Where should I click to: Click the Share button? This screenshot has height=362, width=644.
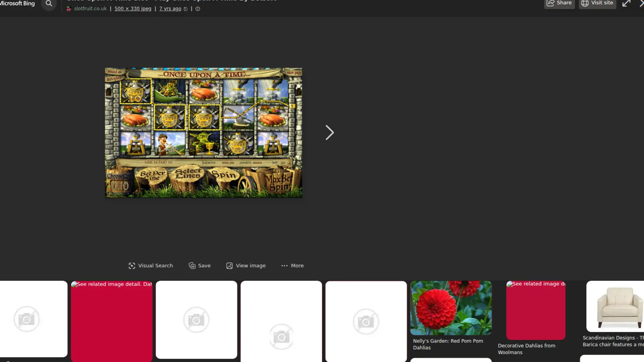click(x=559, y=3)
